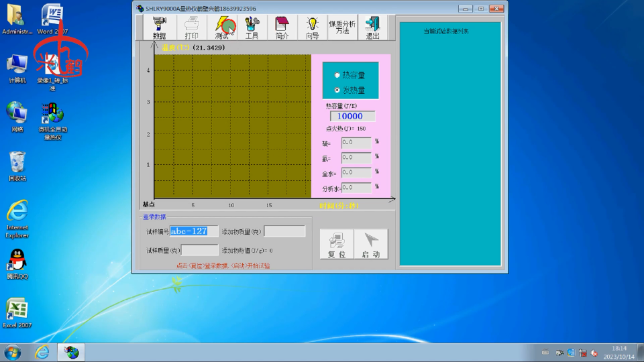Click the 点火热(J)= 150 label
This screenshot has width=644, height=362.
coord(346,129)
